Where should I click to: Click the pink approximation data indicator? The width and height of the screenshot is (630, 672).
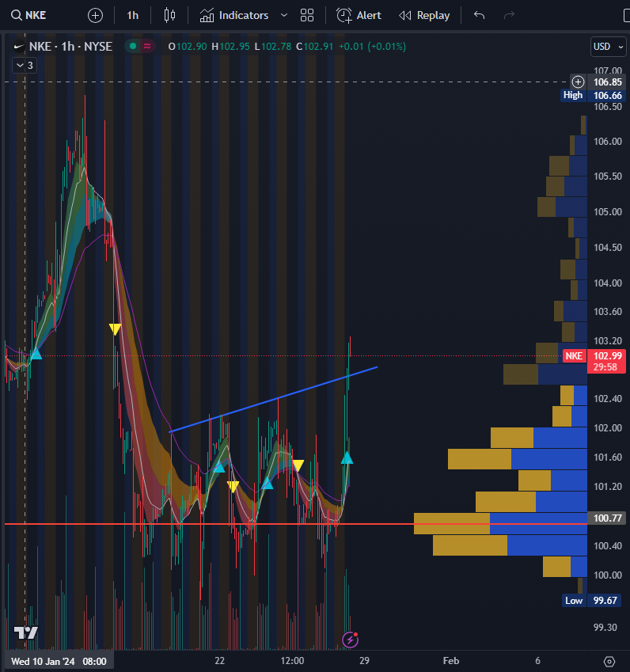tap(147, 46)
